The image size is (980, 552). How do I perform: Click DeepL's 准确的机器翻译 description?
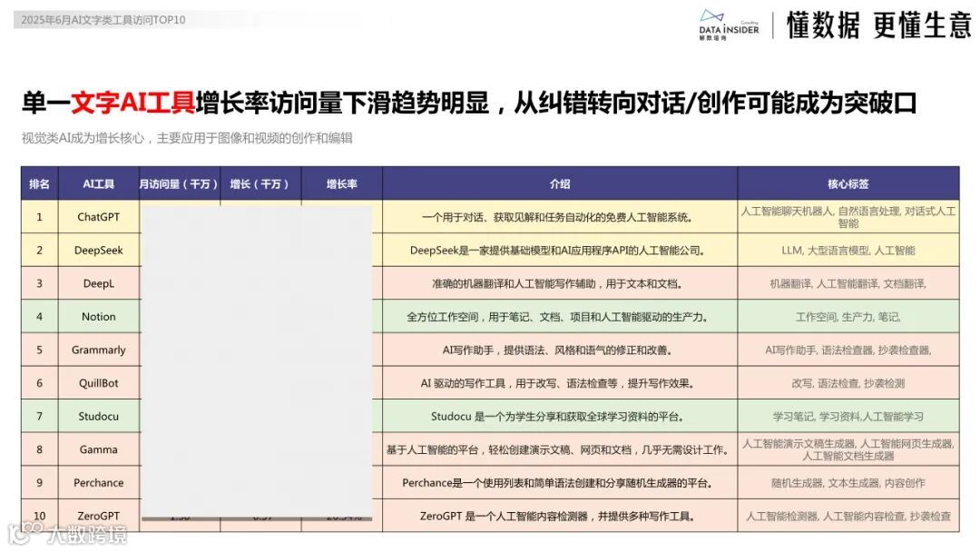click(x=557, y=284)
